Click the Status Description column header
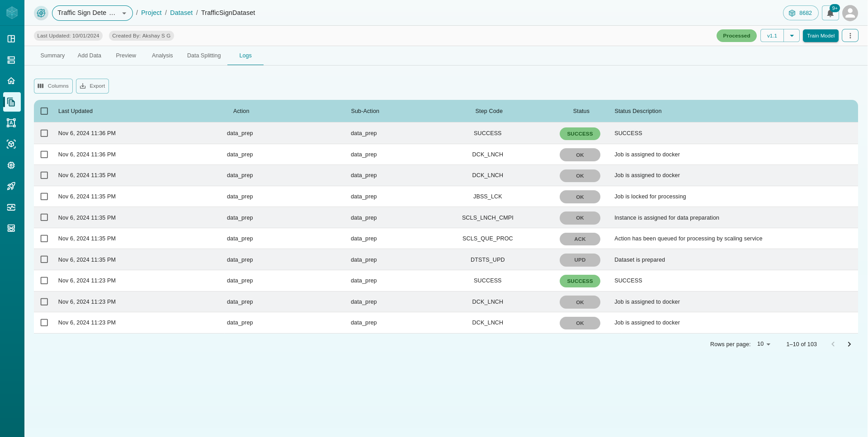 (638, 111)
